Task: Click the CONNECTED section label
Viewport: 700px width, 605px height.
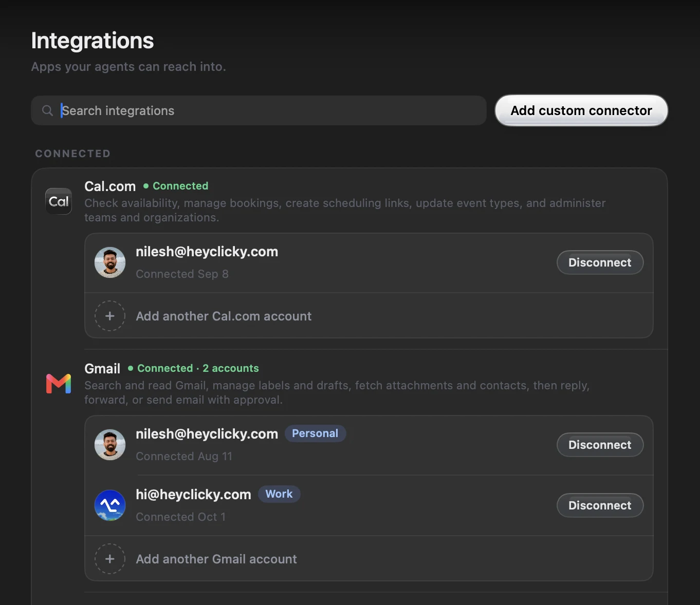Action: [73, 154]
